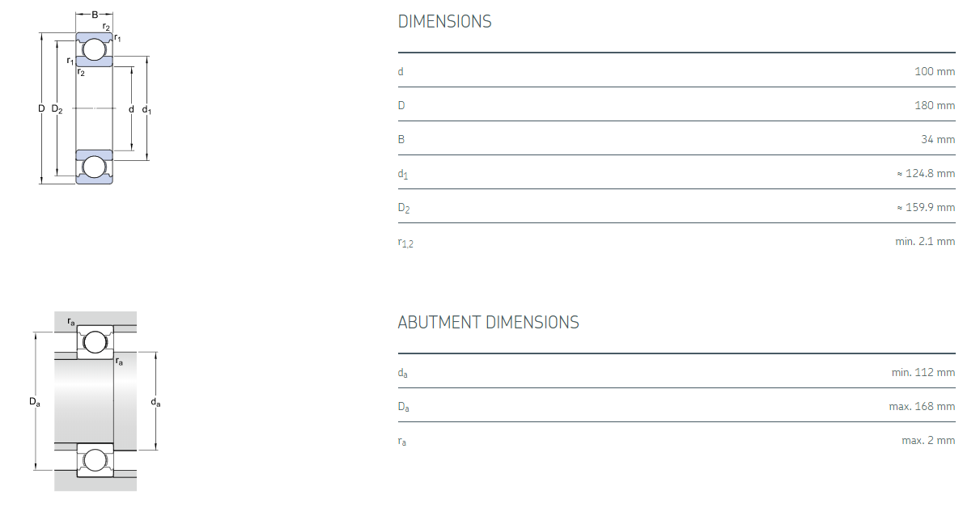Screen dimensions: 980x512
Task: Click the d1 row label in the table
Action: [x=403, y=174]
